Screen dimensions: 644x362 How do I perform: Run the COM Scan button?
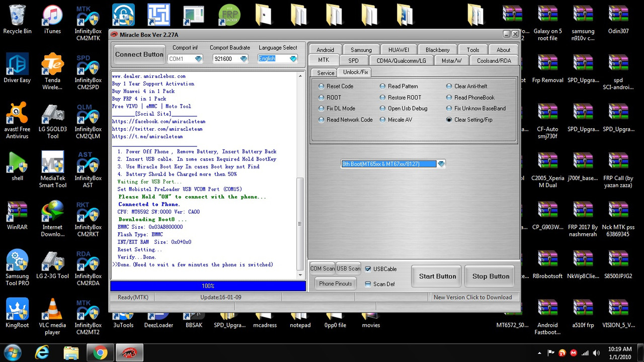tap(323, 268)
